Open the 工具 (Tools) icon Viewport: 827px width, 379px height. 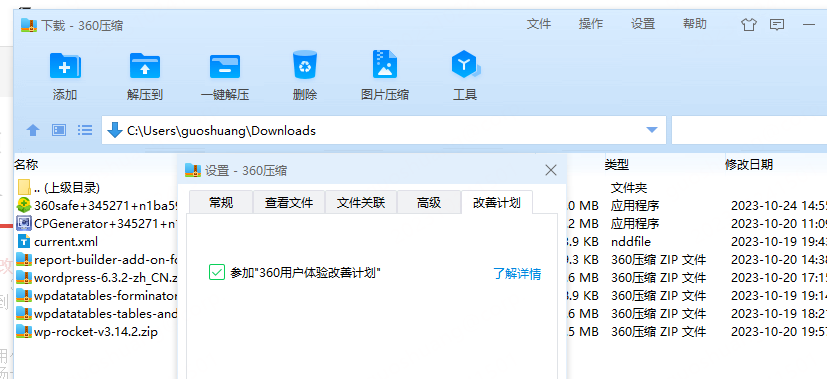click(465, 65)
